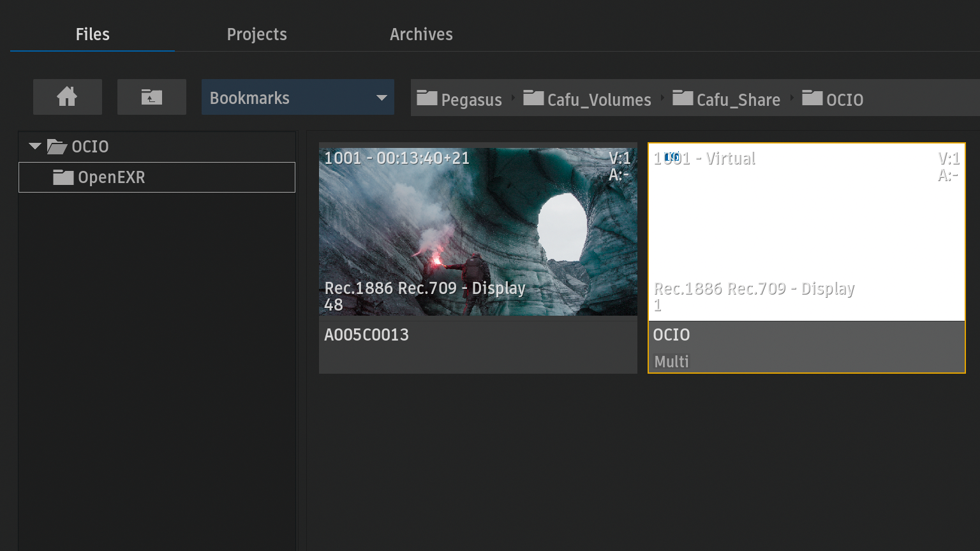Select OCIO in the breadcrumb path
This screenshot has height=551, width=980.
[x=833, y=99]
